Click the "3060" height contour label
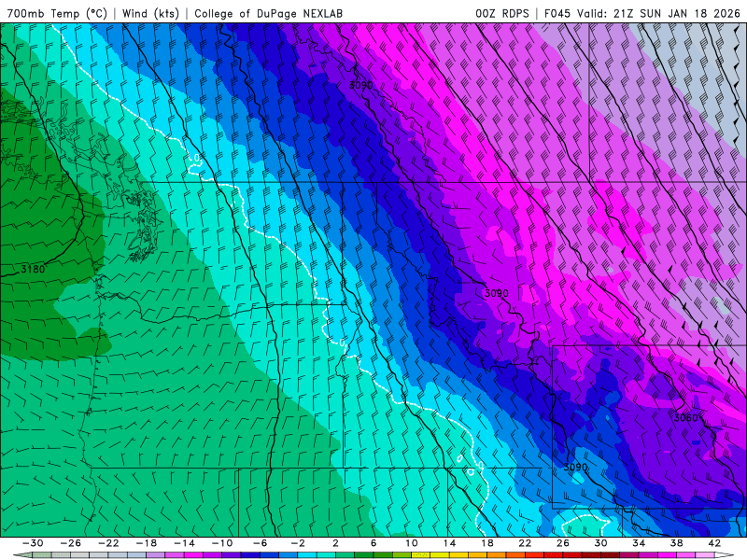 [686, 417]
